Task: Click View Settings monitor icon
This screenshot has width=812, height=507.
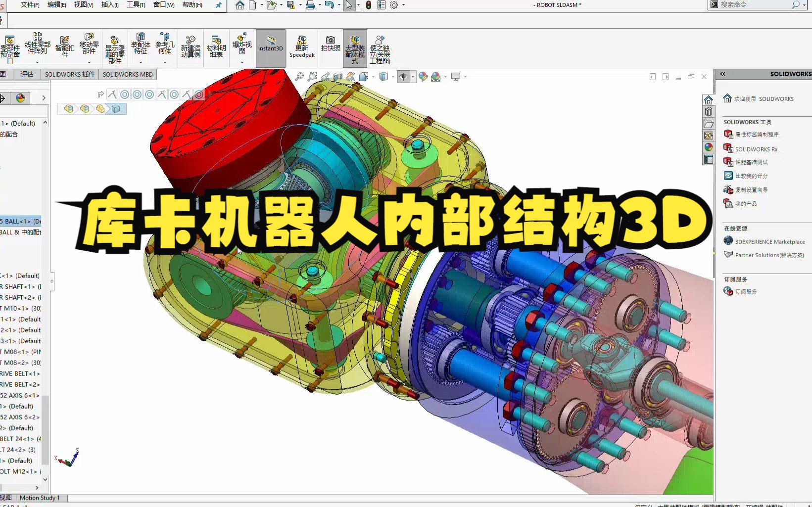Action: click(x=456, y=77)
